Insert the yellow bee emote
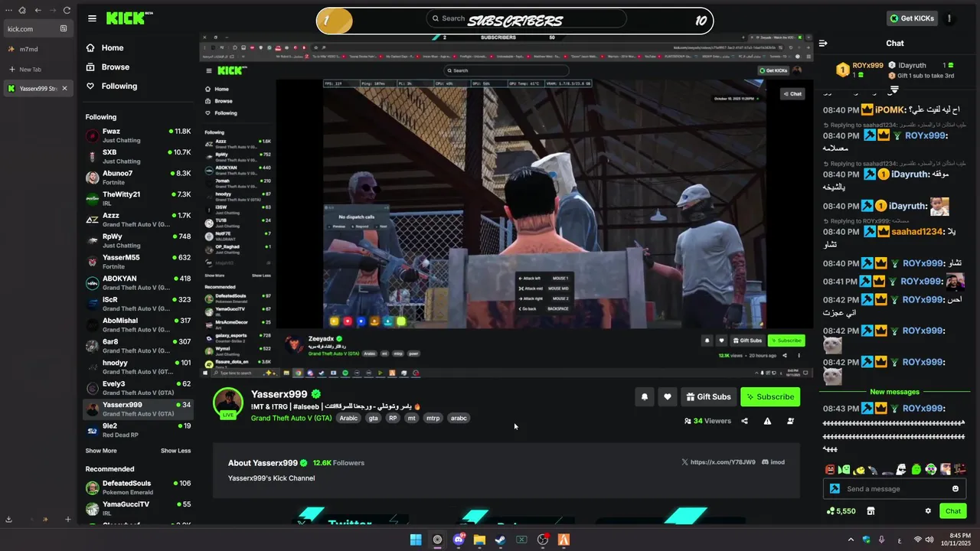Viewport: 980px width, 551px height. click(859, 469)
